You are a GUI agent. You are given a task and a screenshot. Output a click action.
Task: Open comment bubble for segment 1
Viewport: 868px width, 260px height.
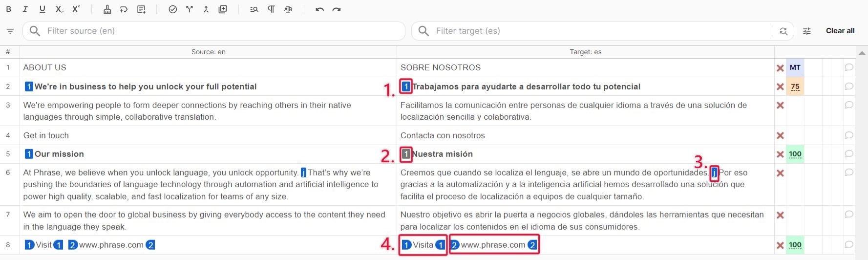point(849,67)
